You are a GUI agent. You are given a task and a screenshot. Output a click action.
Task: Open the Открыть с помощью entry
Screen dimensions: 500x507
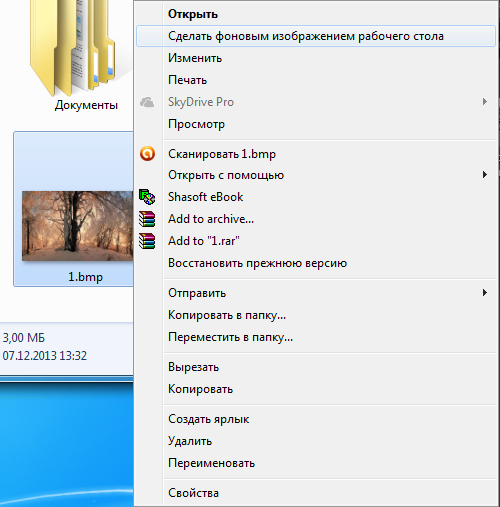[315, 175]
